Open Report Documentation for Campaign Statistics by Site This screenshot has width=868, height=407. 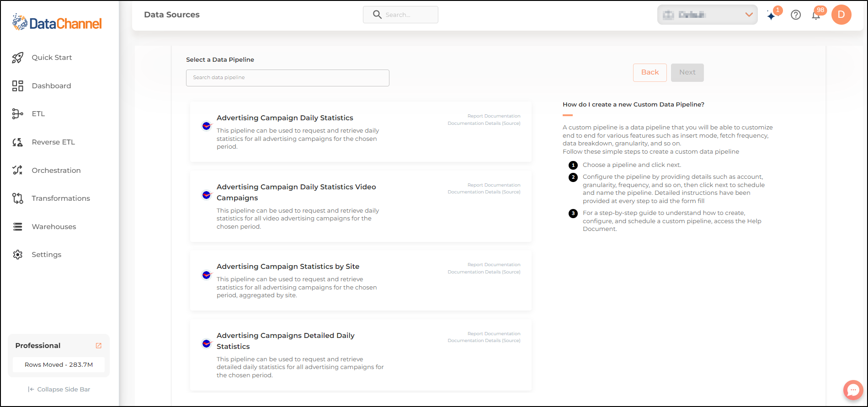tap(494, 265)
